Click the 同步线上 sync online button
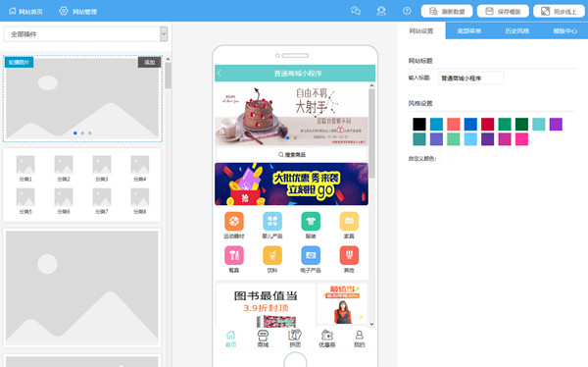Screen dimensions: 588x367 click(559, 11)
